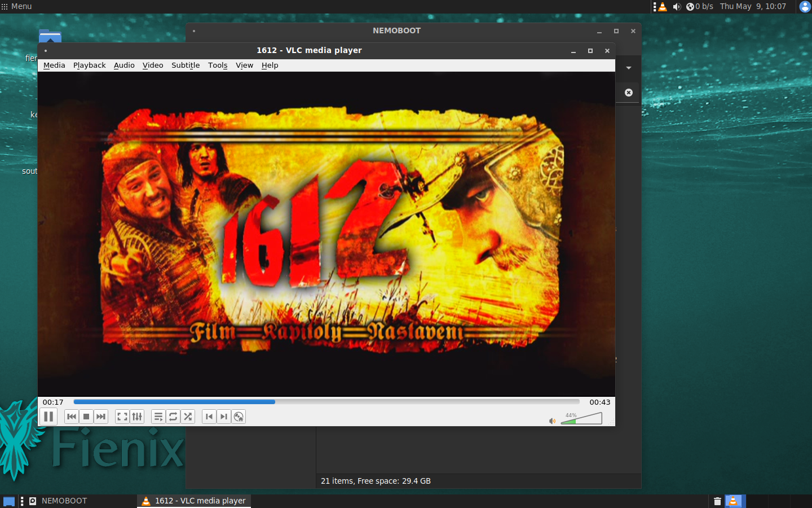
Task: Pause the video playback
Action: 48,417
